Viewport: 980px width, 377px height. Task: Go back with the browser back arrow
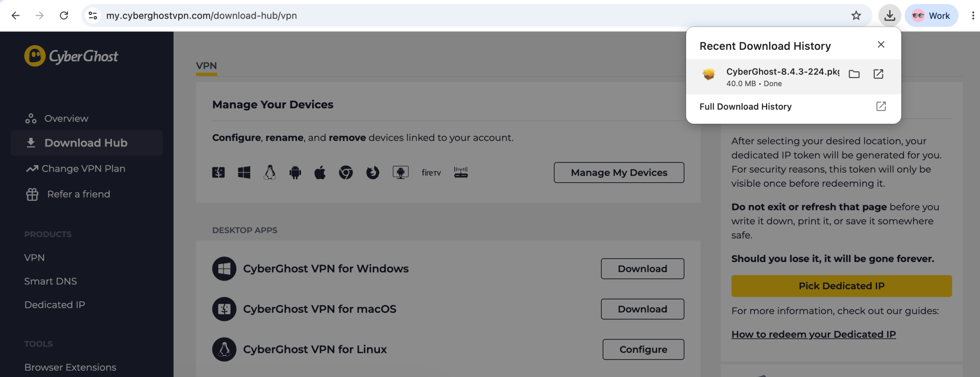16,16
